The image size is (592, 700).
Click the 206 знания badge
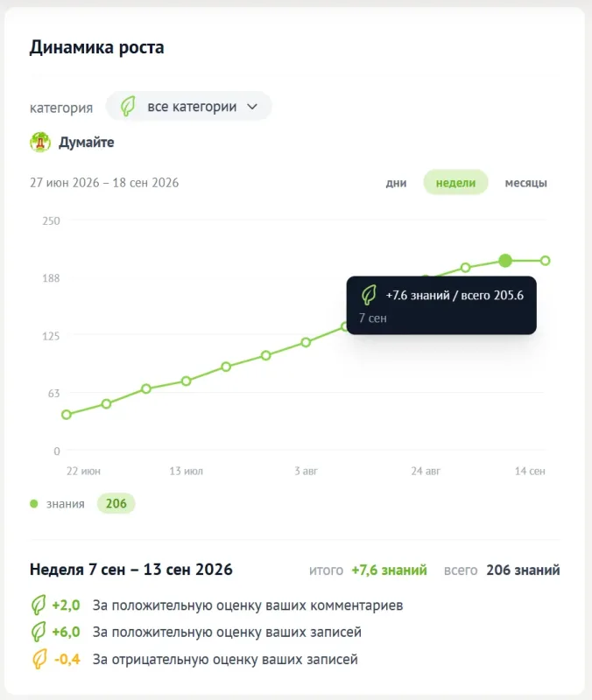pos(116,504)
